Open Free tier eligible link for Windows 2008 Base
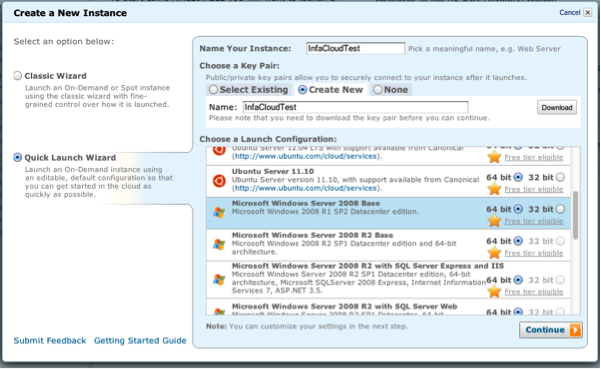601x369 pixels. click(x=534, y=221)
